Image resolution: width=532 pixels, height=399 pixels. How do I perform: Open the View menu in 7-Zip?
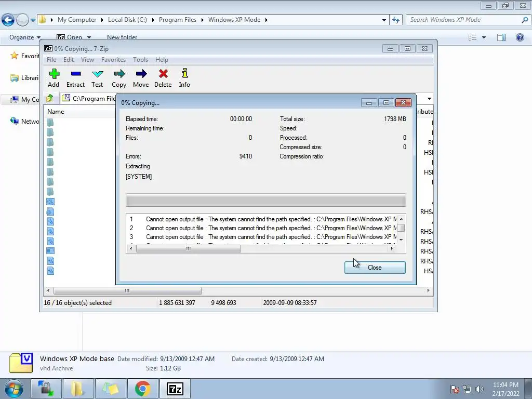click(x=87, y=60)
